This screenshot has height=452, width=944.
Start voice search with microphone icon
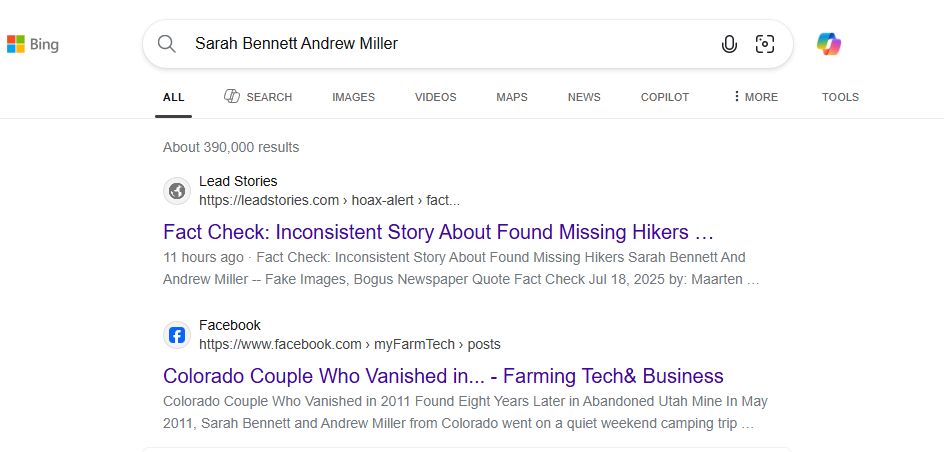point(729,44)
